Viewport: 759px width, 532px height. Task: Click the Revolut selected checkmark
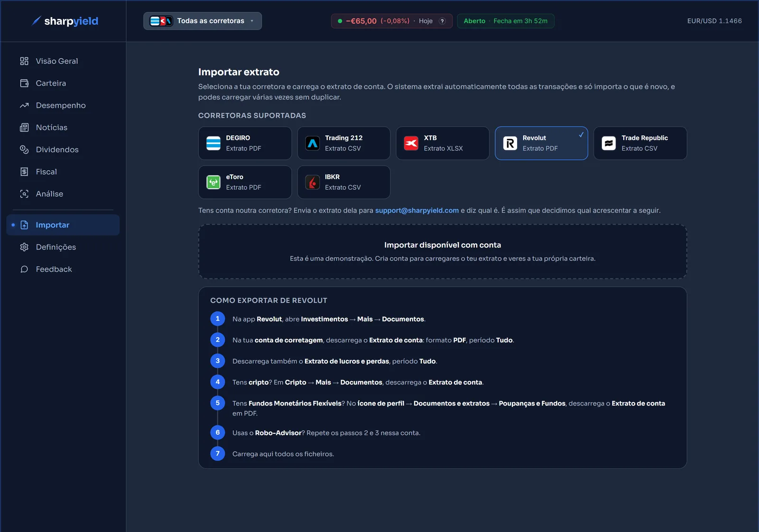point(581,135)
